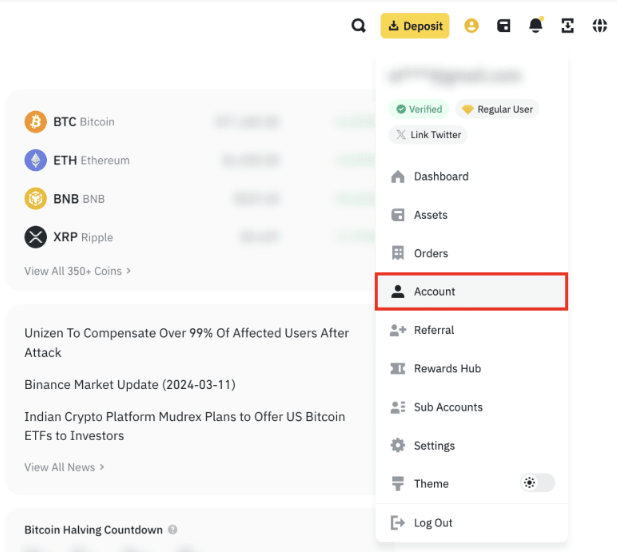Image resolution: width=617 pixels, height=552 pixels.
Task: Open Indian Crypto Platform Mudrex headline
Action: [x=185, y=426]
